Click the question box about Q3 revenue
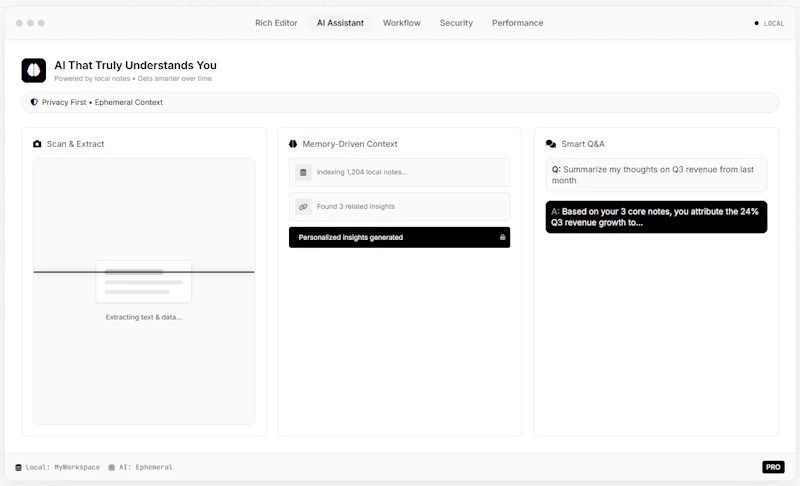The width and height of the screenshot is (800, 486). [x=656, y=175]
